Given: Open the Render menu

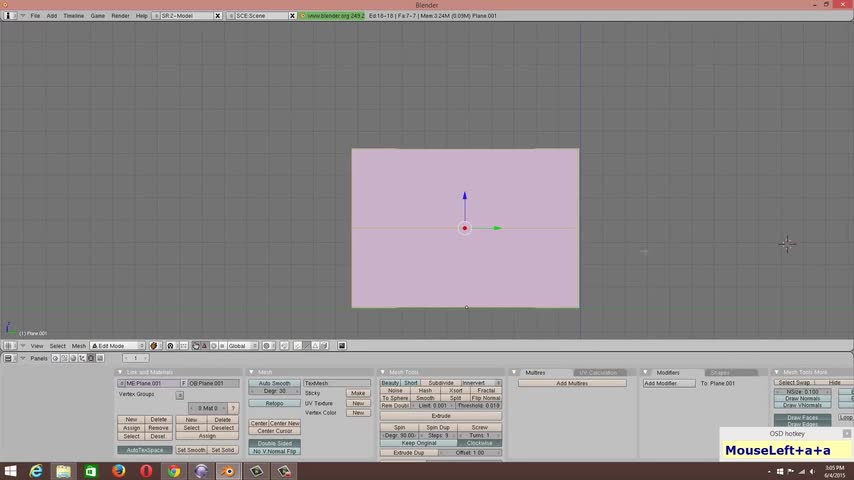Looking at the screenshot, I should [120, 16].
